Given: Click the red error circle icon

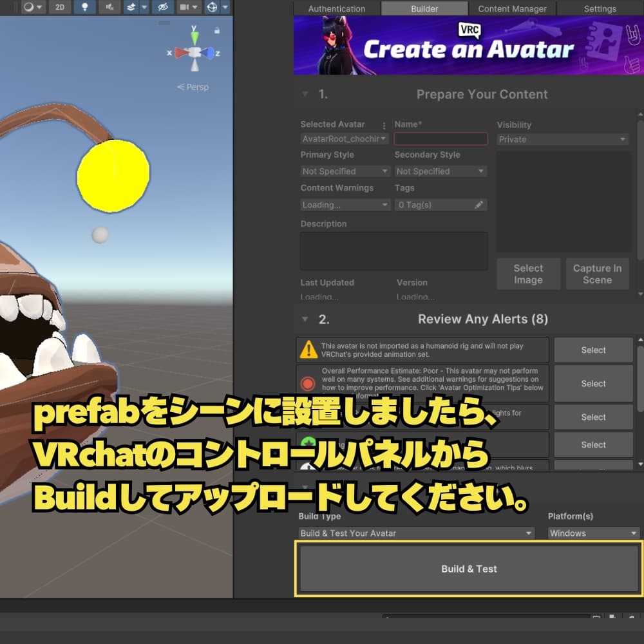Looking at the screenshot, I should click(308, 384).
